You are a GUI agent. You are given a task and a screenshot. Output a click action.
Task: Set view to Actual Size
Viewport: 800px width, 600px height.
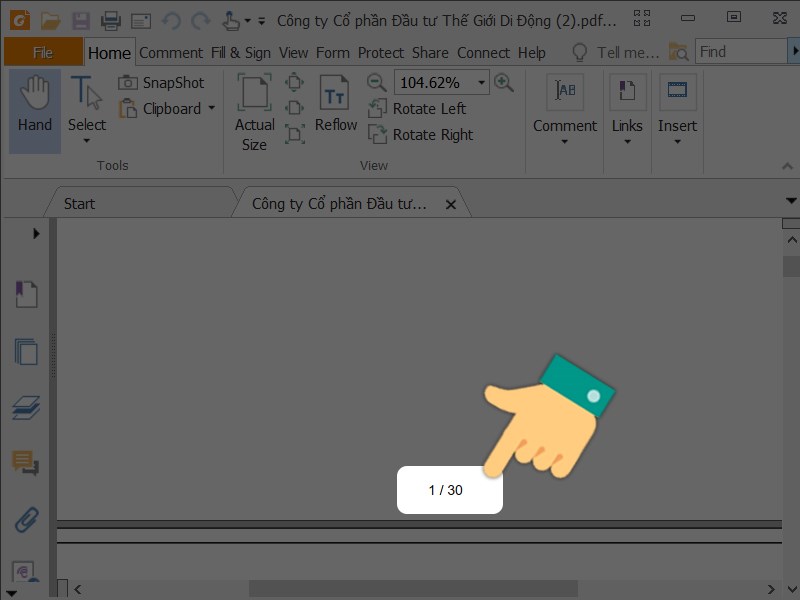click(254, 113)
